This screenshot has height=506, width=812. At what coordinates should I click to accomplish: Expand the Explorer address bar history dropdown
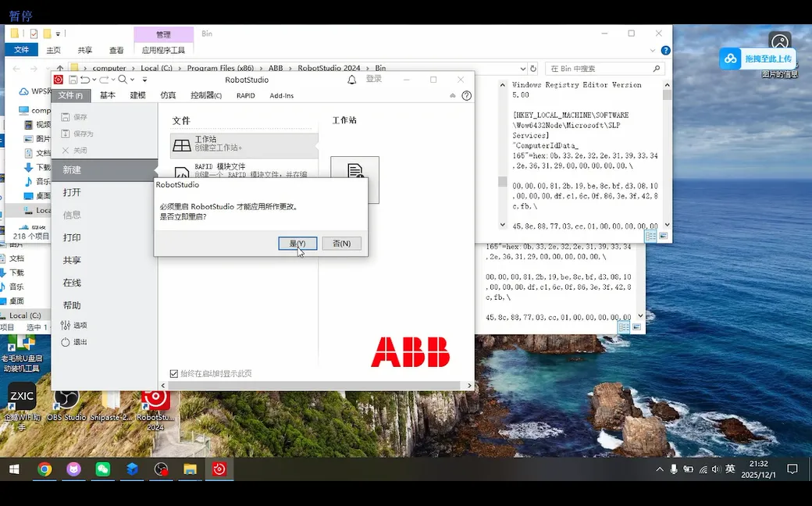pos(522,69)
